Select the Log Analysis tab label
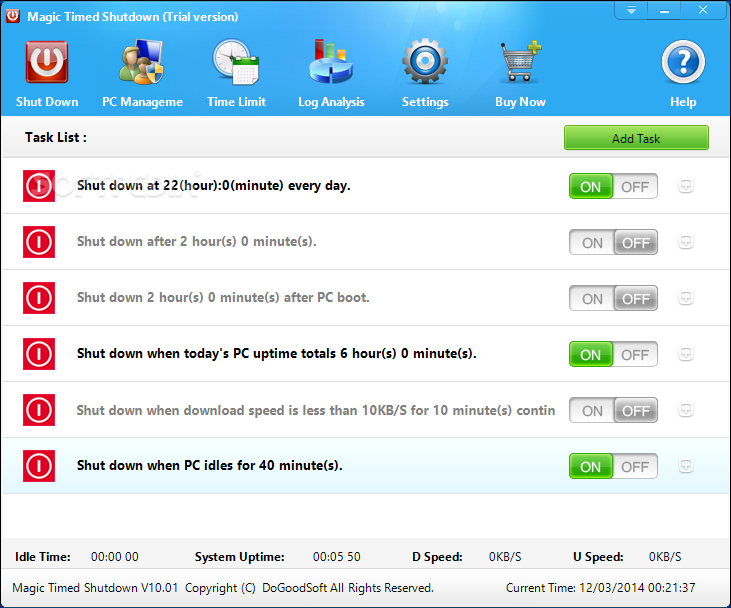This screenshot has width=731, height=608. pos(331,102)
